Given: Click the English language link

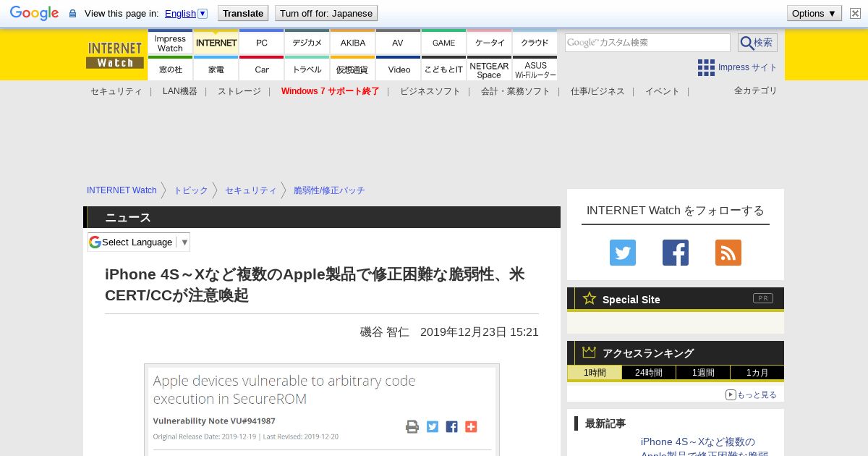Looking at the screenshot, I should 180,13.
